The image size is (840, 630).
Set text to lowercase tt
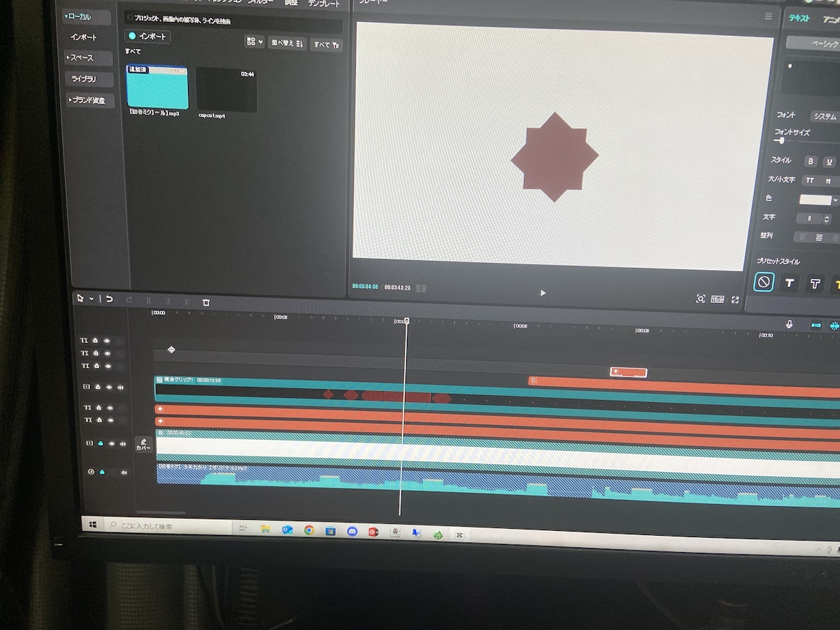click(828, 181)
